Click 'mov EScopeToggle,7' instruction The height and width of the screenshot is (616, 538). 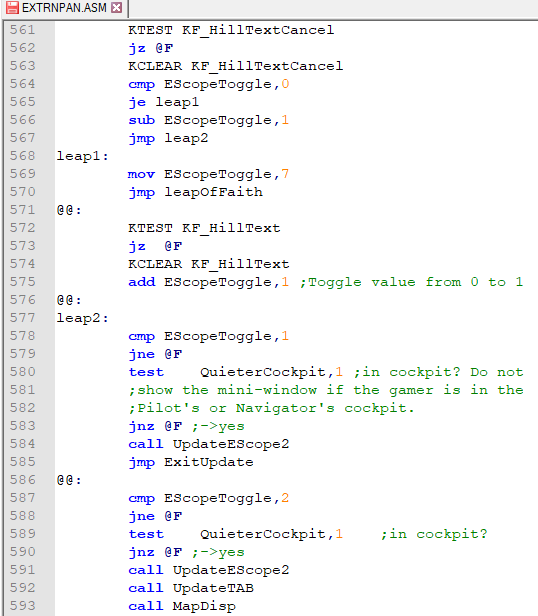coord(209,174)
